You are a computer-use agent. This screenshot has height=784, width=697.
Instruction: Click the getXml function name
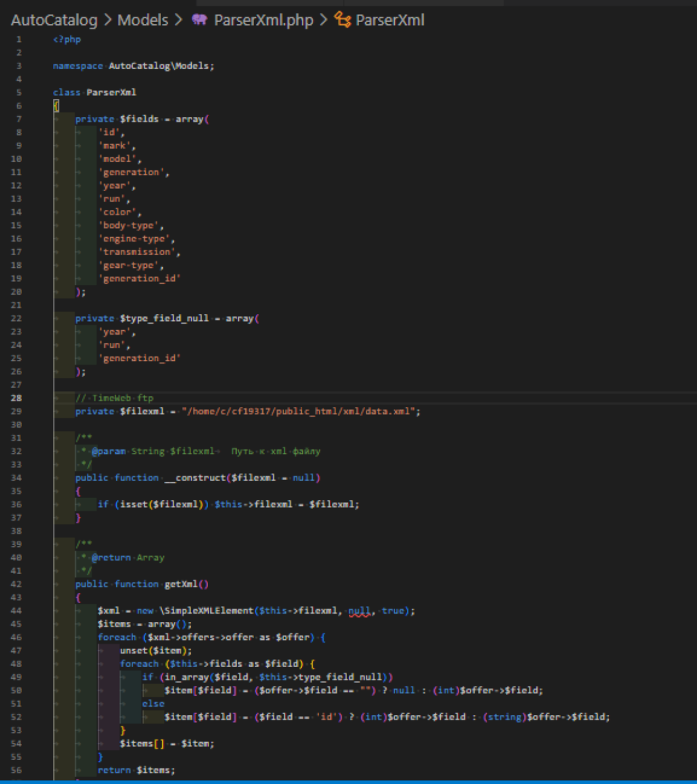coord(181,584)
